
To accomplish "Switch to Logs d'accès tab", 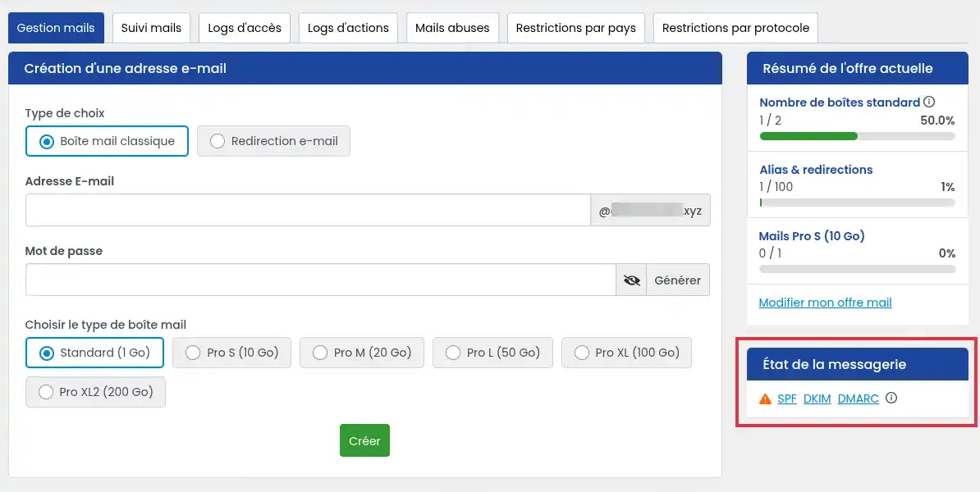I will (x=245, y=28).
